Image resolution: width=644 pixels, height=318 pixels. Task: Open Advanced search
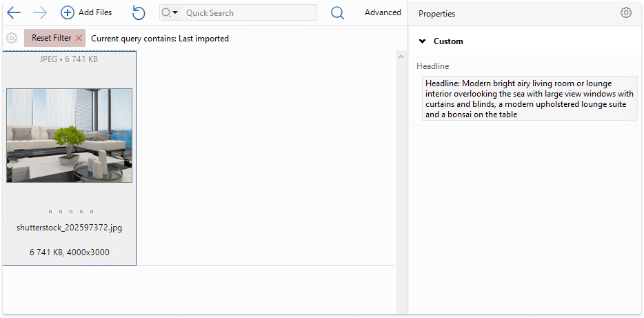383,12
